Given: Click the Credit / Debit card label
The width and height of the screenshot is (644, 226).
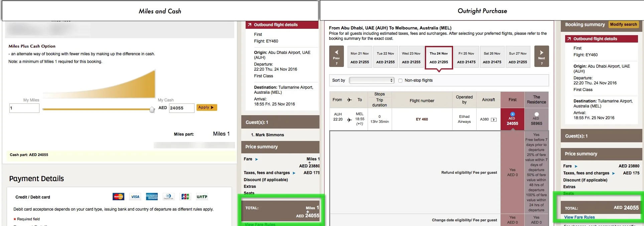Looking at the screenshot, I should pyautogui.click(x=33, y=197).
